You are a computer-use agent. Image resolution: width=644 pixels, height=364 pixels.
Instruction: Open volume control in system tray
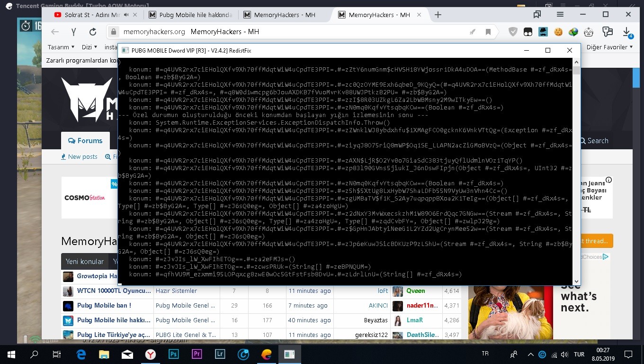pyautogui.click(x=564, y=354)
